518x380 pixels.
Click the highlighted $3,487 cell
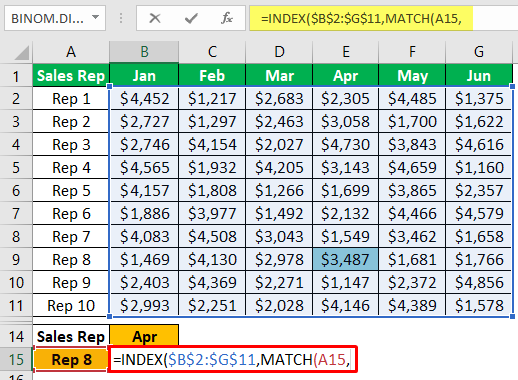click(x=346, y=259)
